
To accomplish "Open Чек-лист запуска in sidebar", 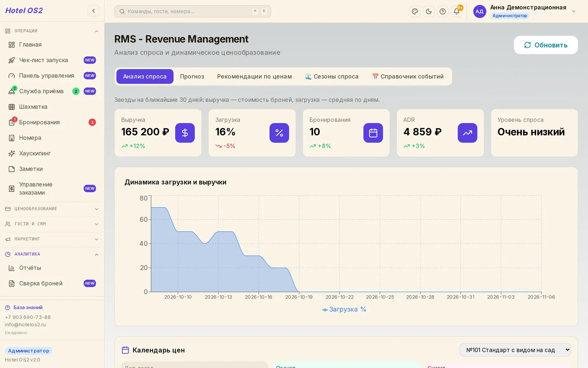I will pyautogui.click(x=52, y=60).
